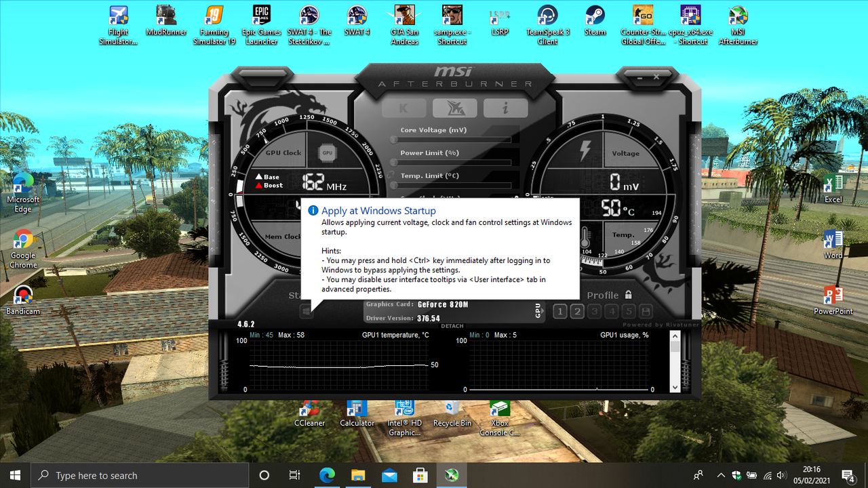Screen dimensions: 868x488
Task: Click the taskbar search box
Action: point(140,475)
